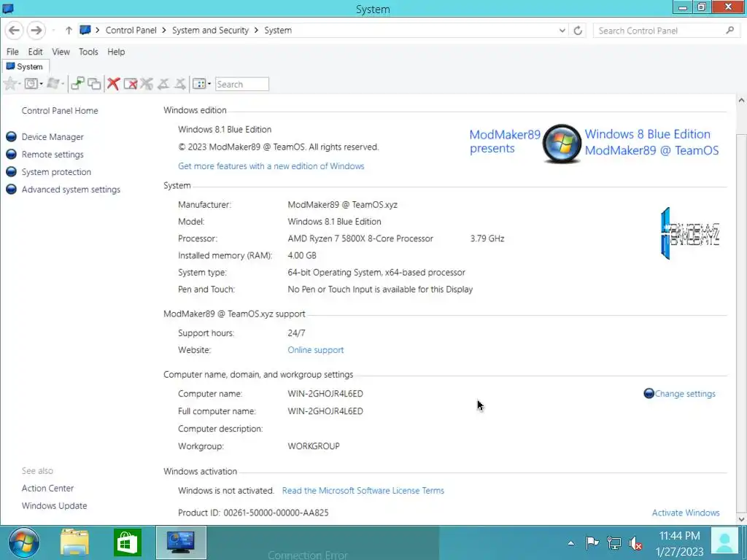Viewport: 747px width, 560px height.
Task: Click System and Security breadcrumb
Action: tap(211, 31)
